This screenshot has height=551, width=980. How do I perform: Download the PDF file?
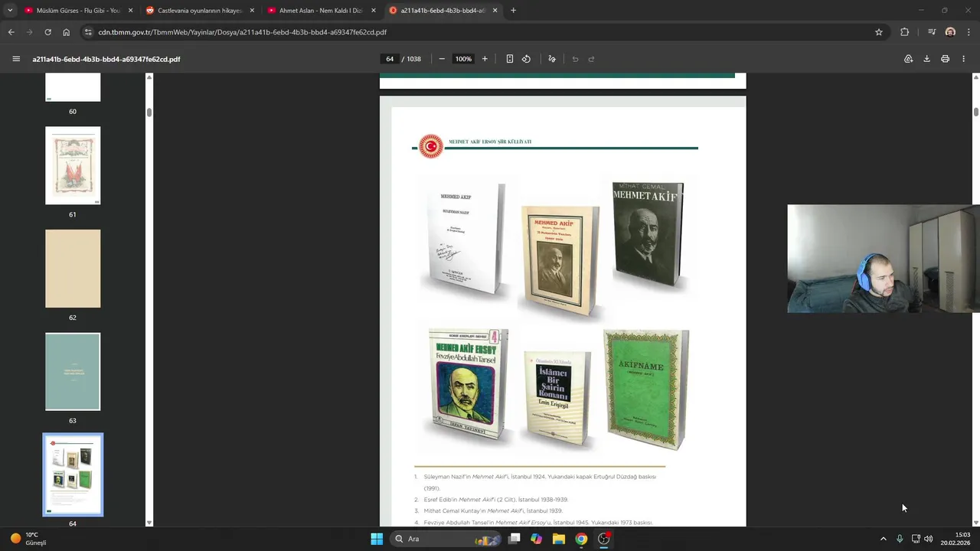926,59
